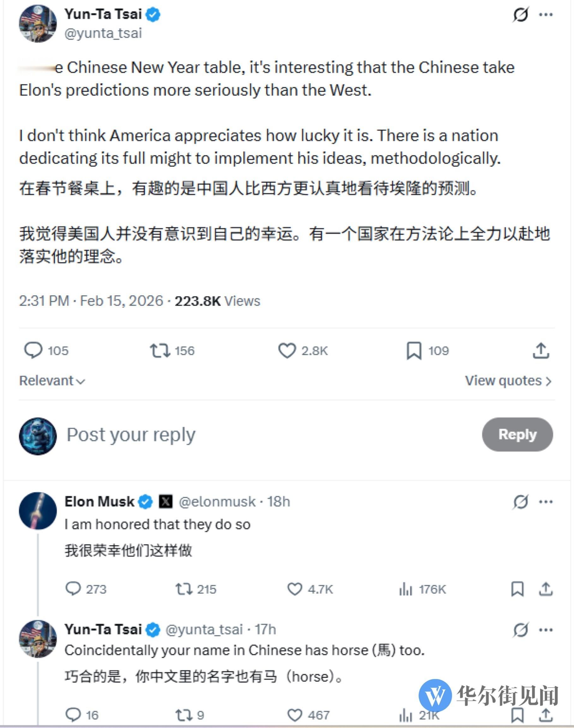Open more options on the main post
Image resolution: width=574 pixels, height=728 pixels.
click(x=547, y=14)
